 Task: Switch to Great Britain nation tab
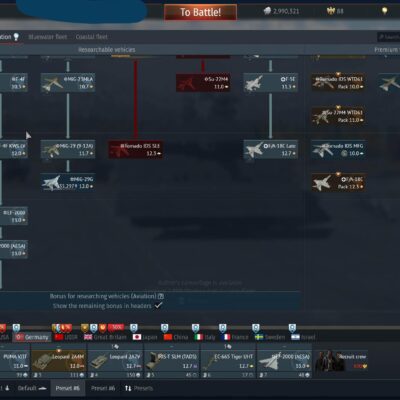[105, 337]
